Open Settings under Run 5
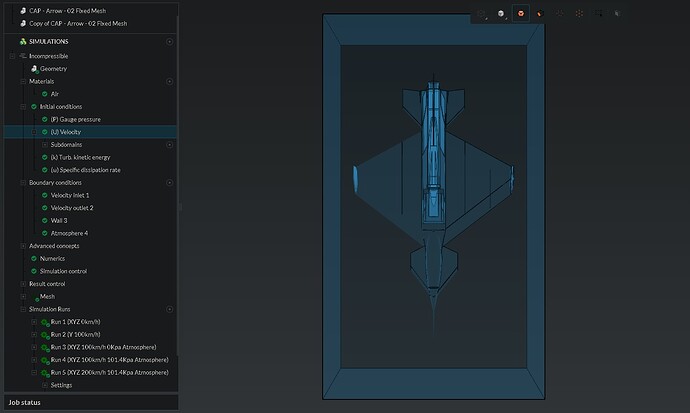The image size is (690, 413). [x=61, y=385]
